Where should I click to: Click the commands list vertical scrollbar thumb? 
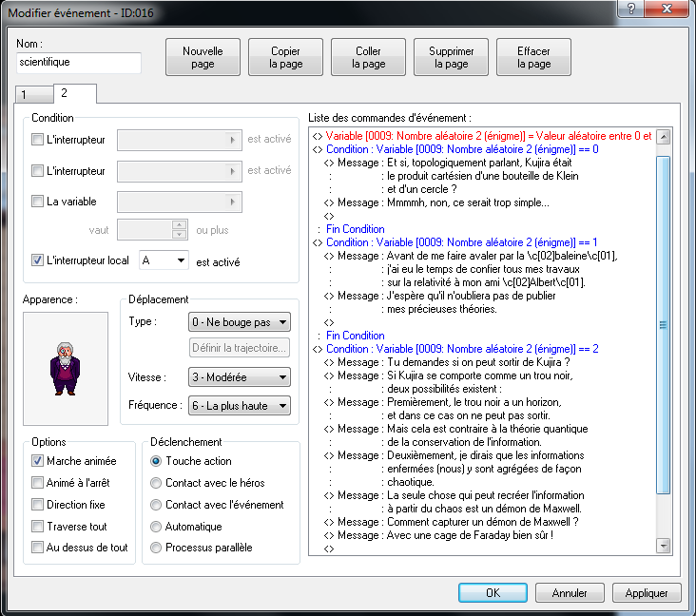[663, 325]
